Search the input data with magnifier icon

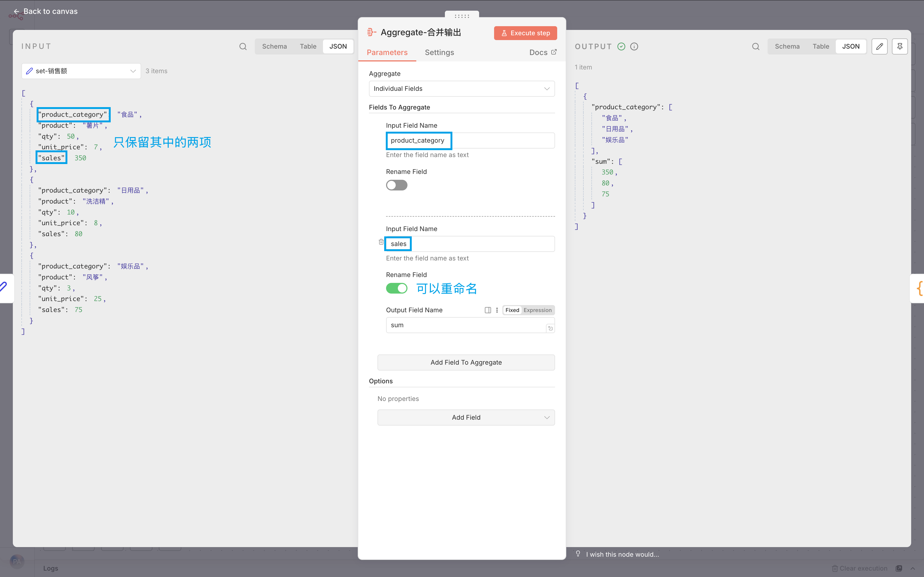[243, 46]
